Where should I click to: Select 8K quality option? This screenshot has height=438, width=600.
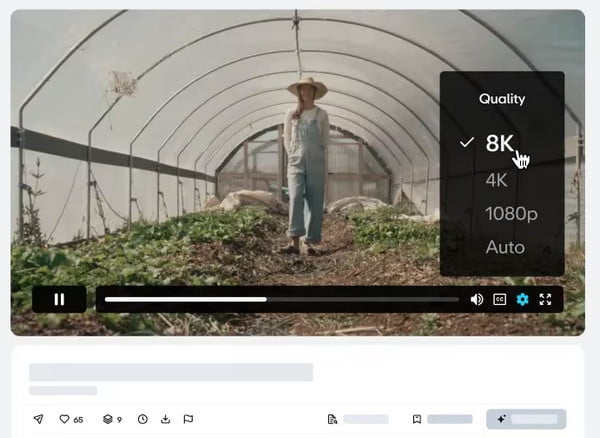[499, 143]
